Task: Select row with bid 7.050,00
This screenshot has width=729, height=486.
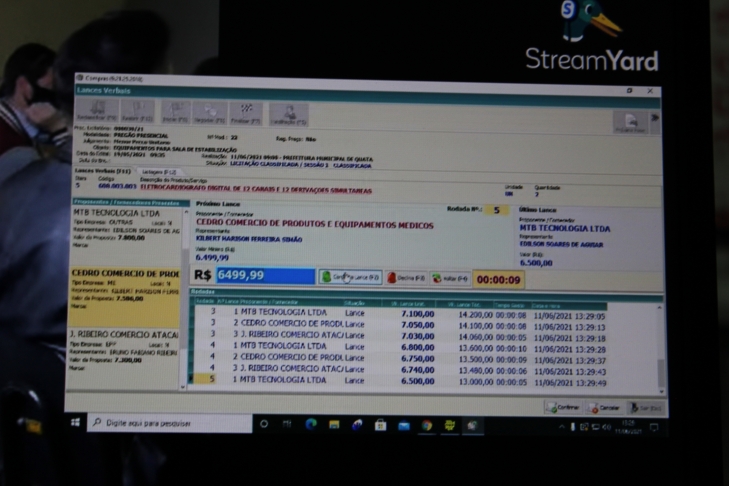Action: [x=400, y=325]
